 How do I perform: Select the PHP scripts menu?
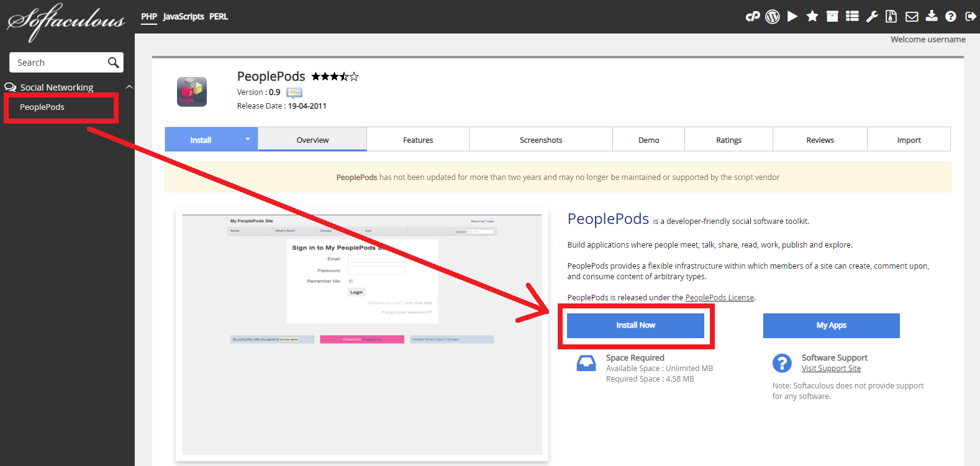[x=149, y=17]
